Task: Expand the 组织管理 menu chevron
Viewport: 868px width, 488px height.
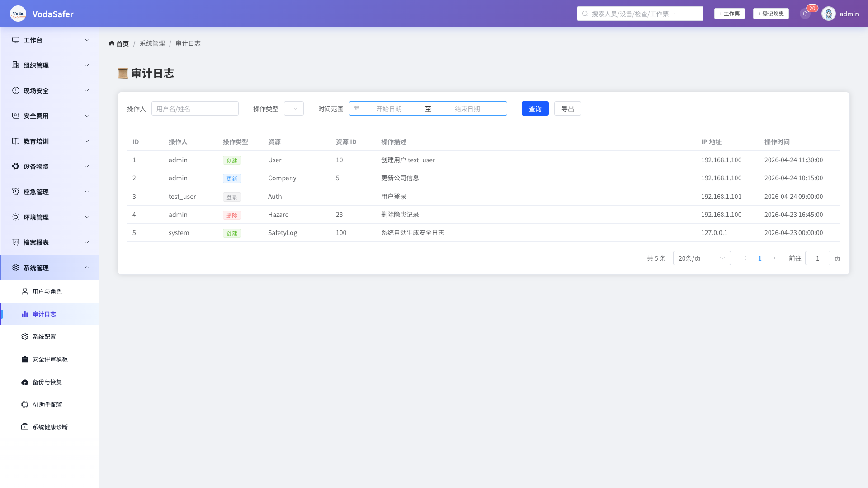Action: 87,65
